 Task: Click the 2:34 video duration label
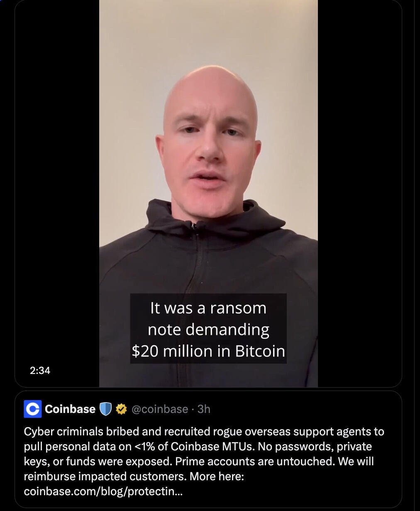[40, 370]
